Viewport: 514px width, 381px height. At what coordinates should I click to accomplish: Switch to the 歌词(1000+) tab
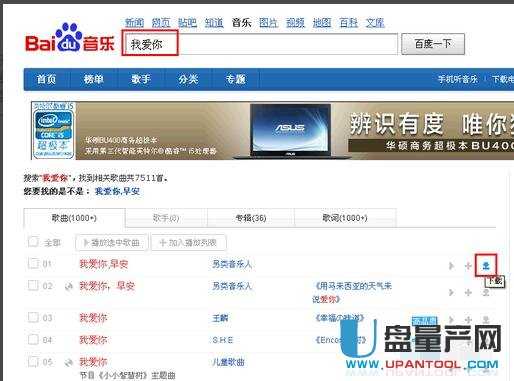345,218
